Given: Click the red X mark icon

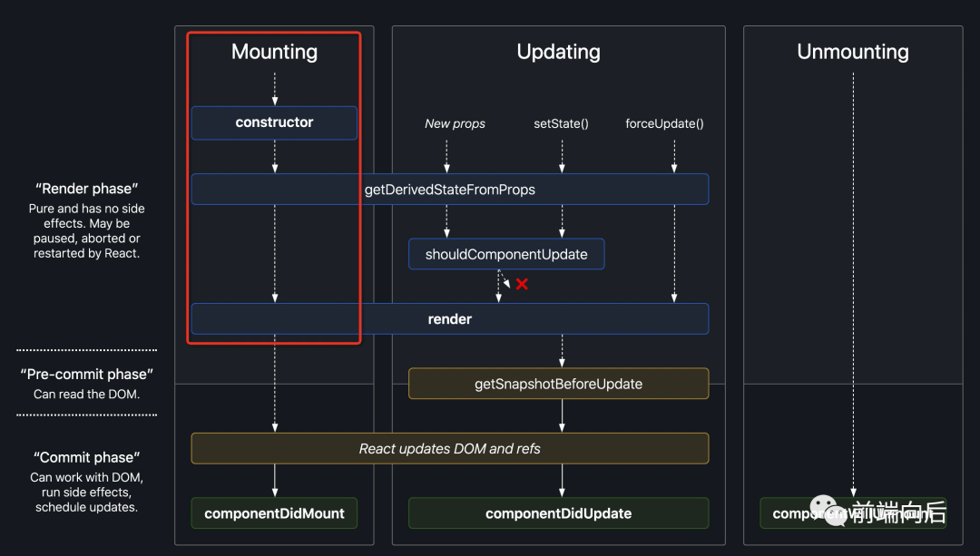Looking at the screenshot, I should [522, 284].
